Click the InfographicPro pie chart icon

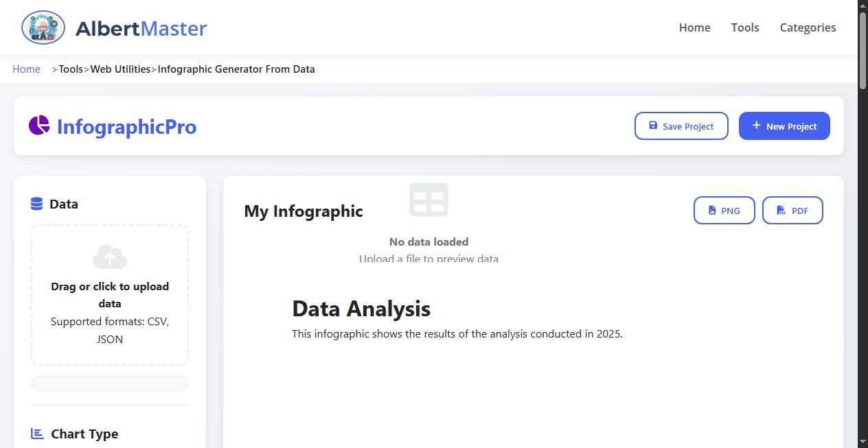(x=39, y=126)
